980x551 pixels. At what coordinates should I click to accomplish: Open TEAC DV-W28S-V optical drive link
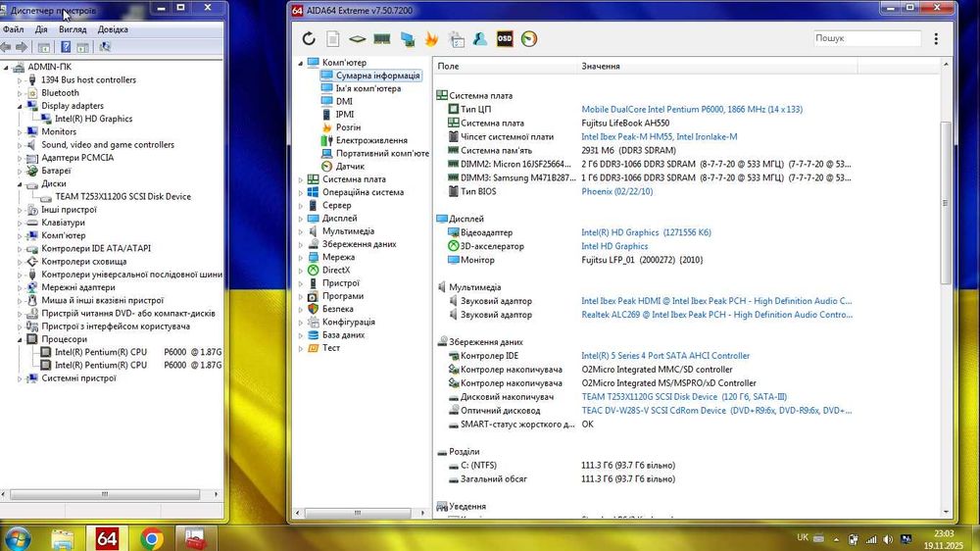(x=716, y=411)
